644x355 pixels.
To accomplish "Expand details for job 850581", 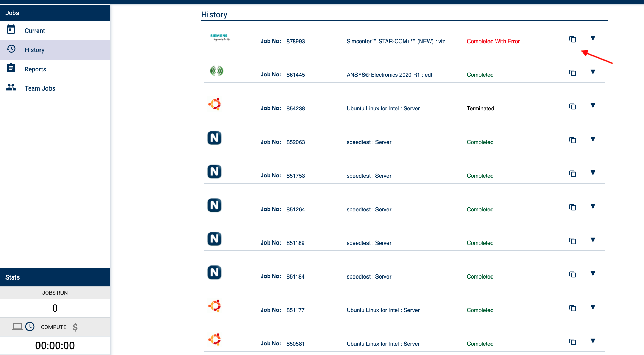I will pos(593,341).
